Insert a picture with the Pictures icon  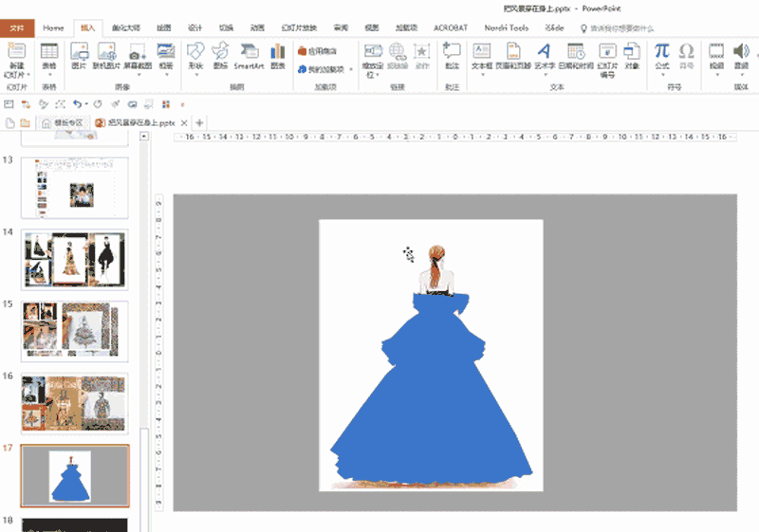point(80,51)
